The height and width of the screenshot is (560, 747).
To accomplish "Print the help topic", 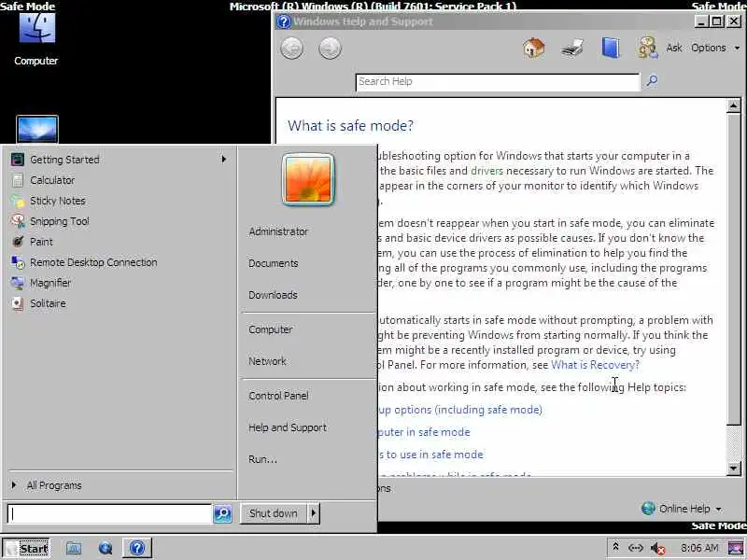I will [572, 49].
